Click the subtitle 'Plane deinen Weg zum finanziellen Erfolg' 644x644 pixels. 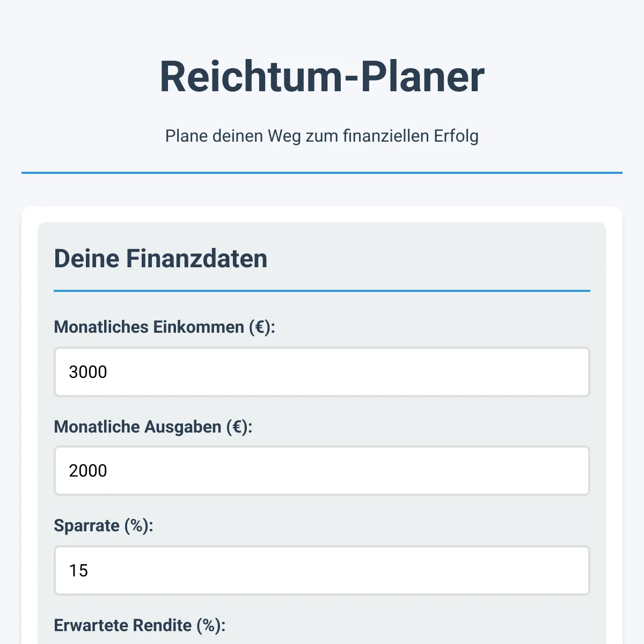tap(322, 136)
